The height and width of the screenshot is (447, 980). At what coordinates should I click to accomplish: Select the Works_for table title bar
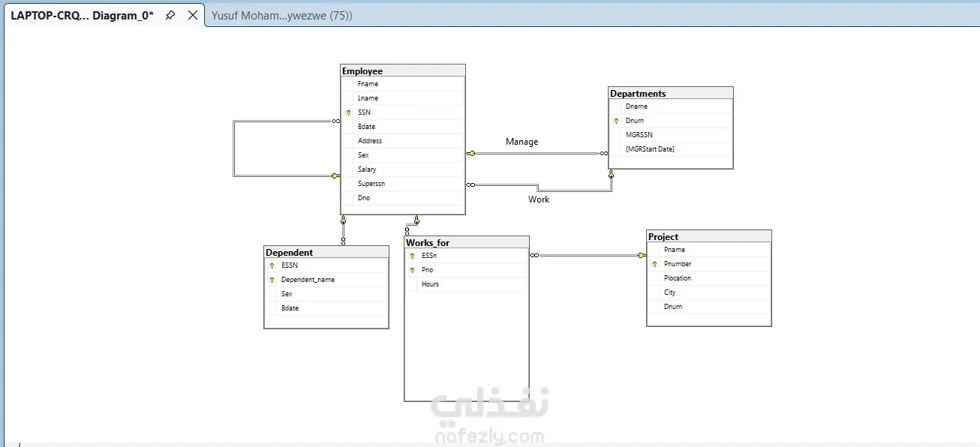pyautogui.click(x=467, y=243)
